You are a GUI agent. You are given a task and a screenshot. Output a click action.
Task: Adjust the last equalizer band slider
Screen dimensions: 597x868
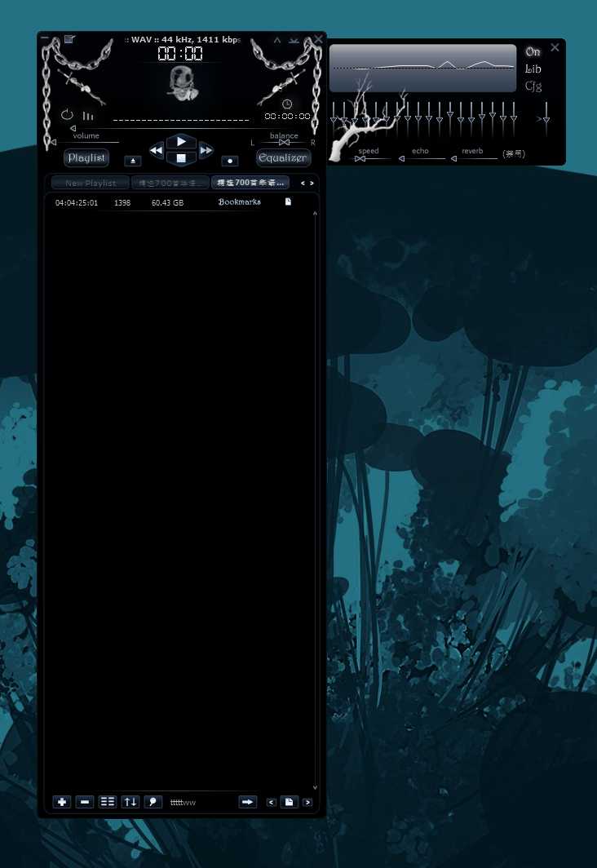pyautogui.click(x=514, y=118)
